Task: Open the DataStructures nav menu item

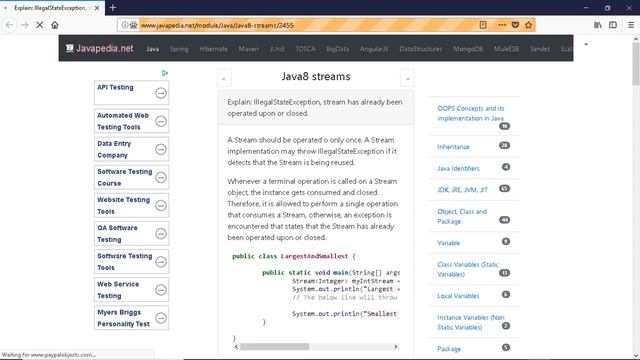Action: (421, 49)
